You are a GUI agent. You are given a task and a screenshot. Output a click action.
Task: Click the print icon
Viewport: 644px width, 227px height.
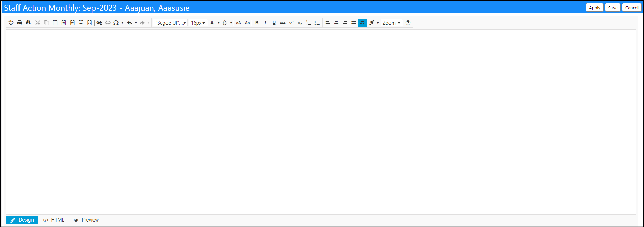(x=20, y=23)
